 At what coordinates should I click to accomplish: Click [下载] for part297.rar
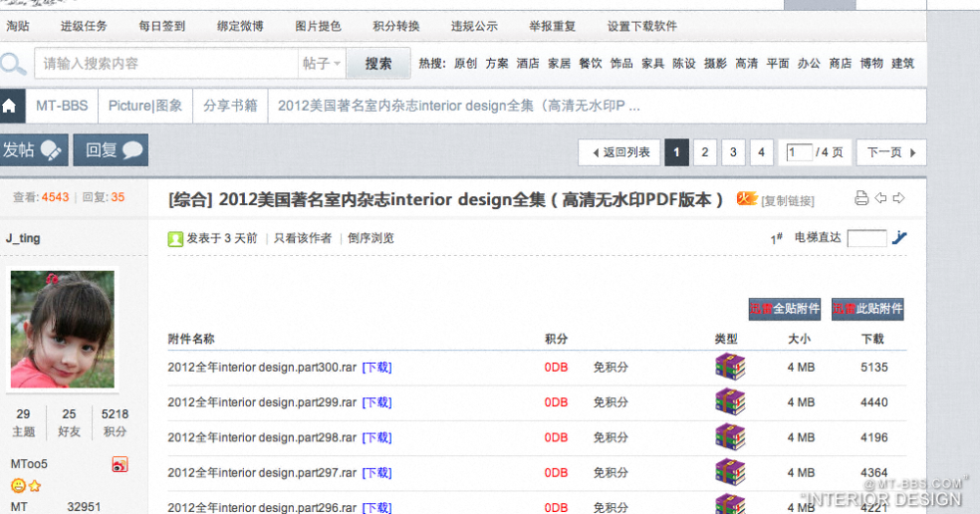377,473
